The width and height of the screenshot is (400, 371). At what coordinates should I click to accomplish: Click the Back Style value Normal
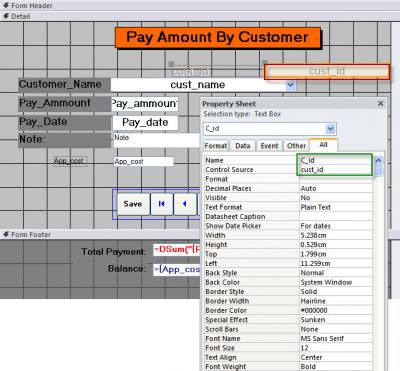pos(335,273)
